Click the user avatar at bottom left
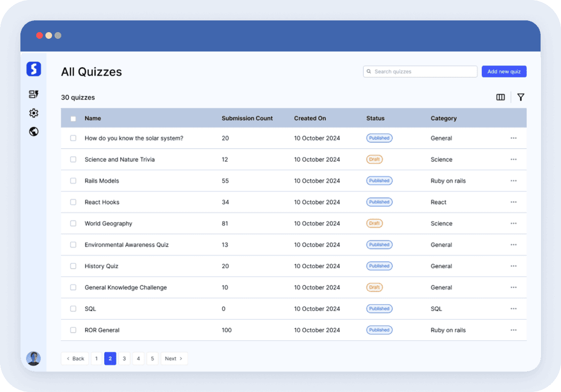This screenshot has height=392, width=561. pyautogui.click(x=34, y=358)
